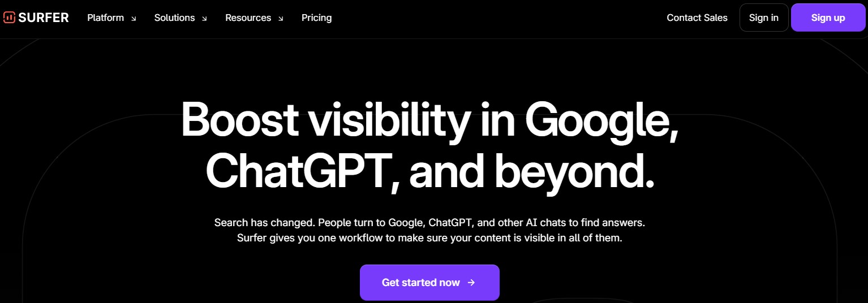Expand the arrow beside Platform
The width and height of the screenshot is (868, 303).
[134, 19]
